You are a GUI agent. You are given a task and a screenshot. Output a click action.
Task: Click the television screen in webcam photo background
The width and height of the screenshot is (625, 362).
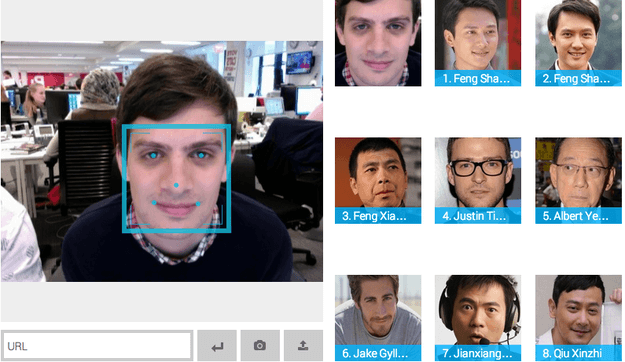[x=299, y=63]
